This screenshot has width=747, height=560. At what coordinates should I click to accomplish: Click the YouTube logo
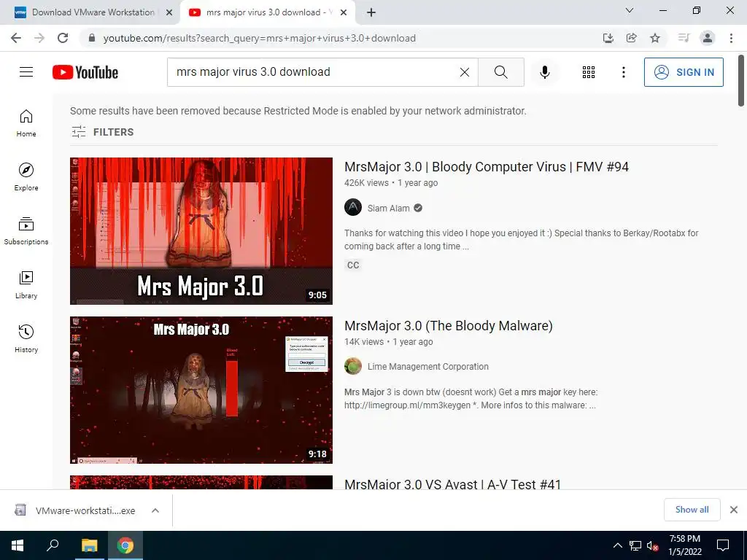85,72
